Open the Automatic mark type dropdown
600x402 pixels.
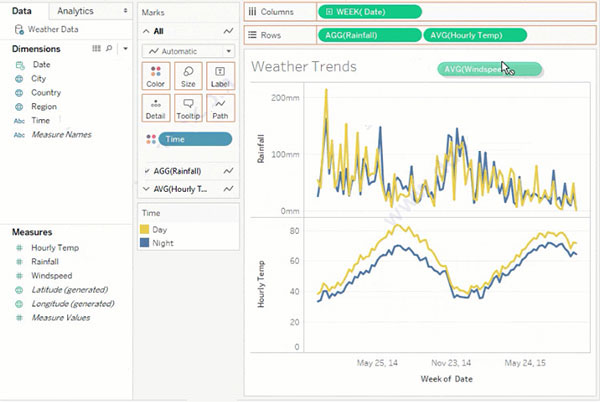[187, 50]
